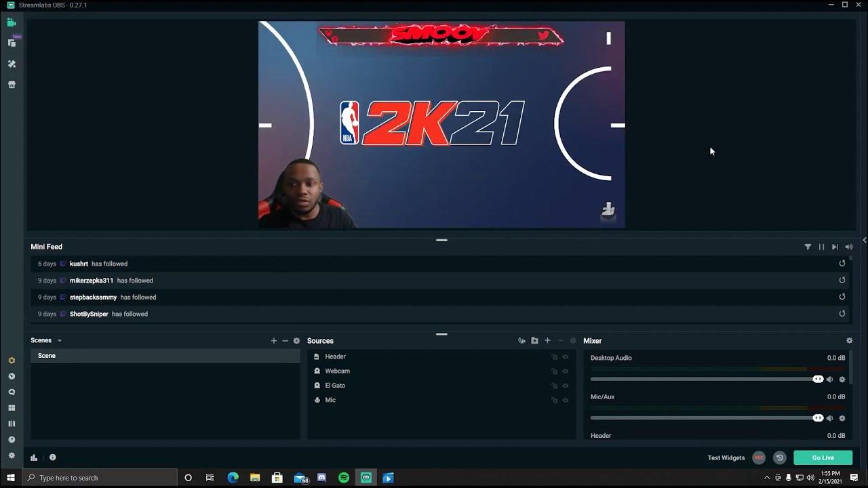The width and height of the screenshot is (868, 488).
Task: Open the Editor tab in left sidebar
Action: point(12,22)
